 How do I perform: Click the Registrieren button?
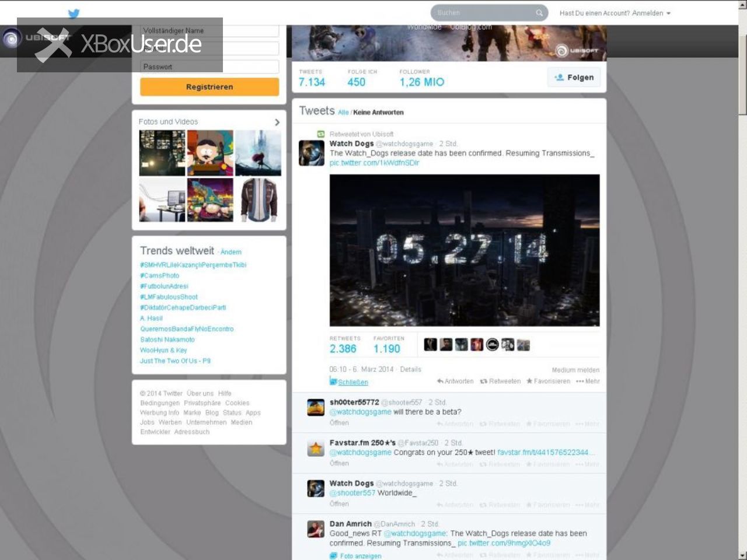click(x=210, y=87)
